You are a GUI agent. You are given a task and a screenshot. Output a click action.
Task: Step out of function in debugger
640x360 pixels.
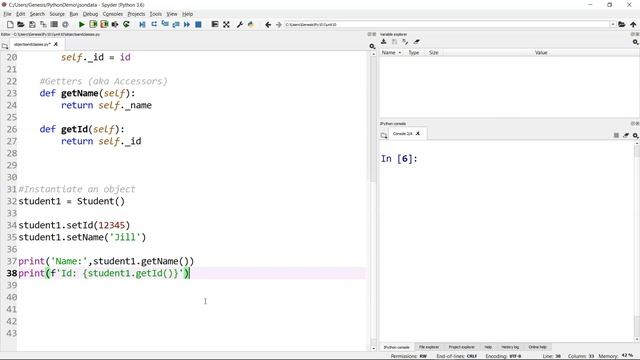[x=176, y=24]
